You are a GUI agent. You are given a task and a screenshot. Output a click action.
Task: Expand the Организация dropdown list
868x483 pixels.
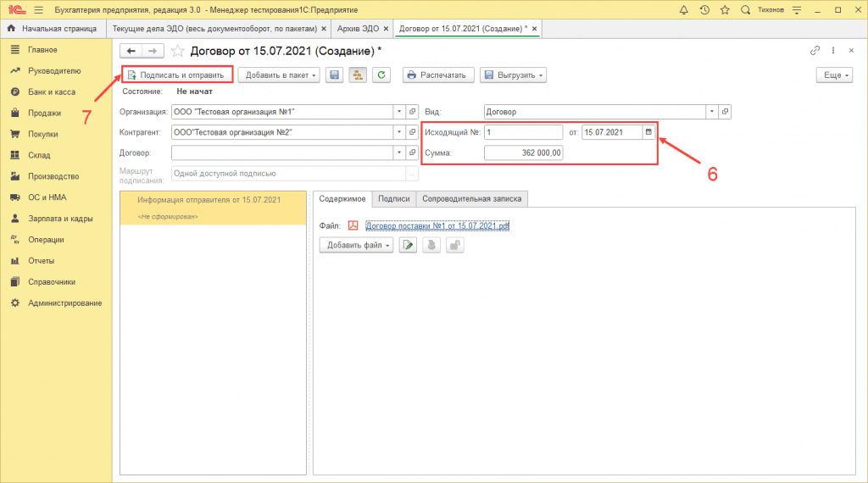pos(398,112)
